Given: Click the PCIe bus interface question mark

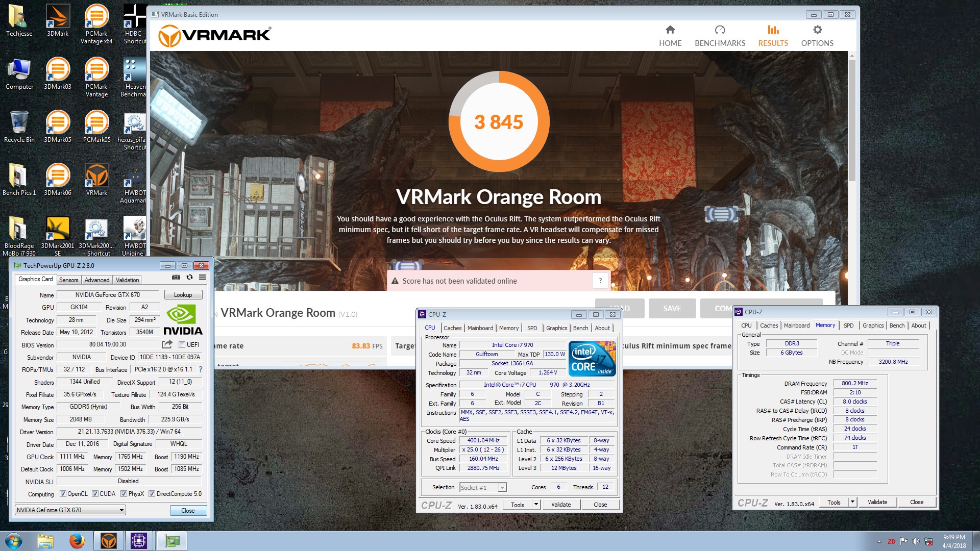Looking at the screenshot, I should click(200, 369).
